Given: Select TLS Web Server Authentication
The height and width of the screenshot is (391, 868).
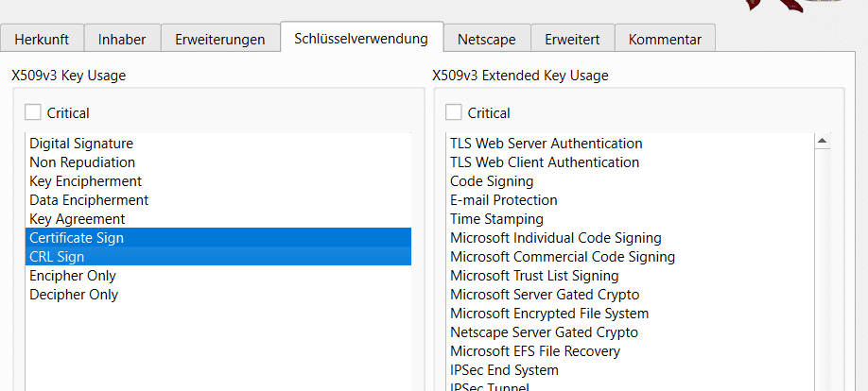Looking at the screenshot, I should click(x=630, y=144).
